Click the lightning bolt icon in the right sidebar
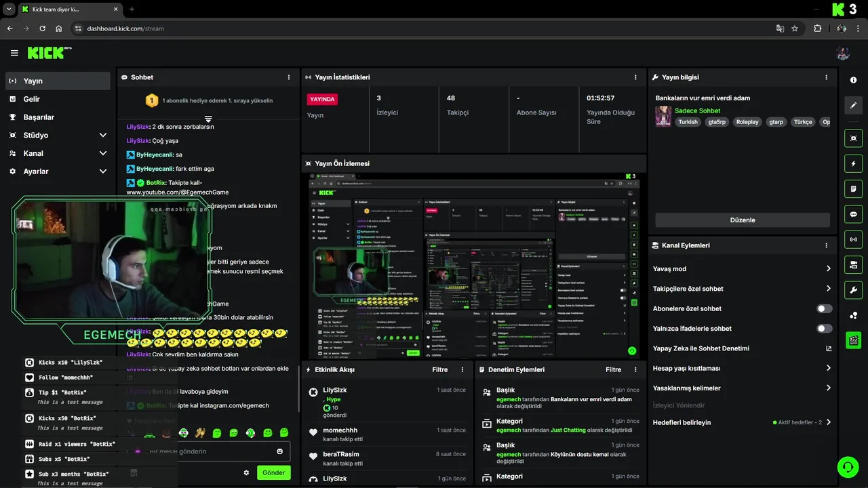This screenshot has height=488, width=868. [x=853, y=163]
